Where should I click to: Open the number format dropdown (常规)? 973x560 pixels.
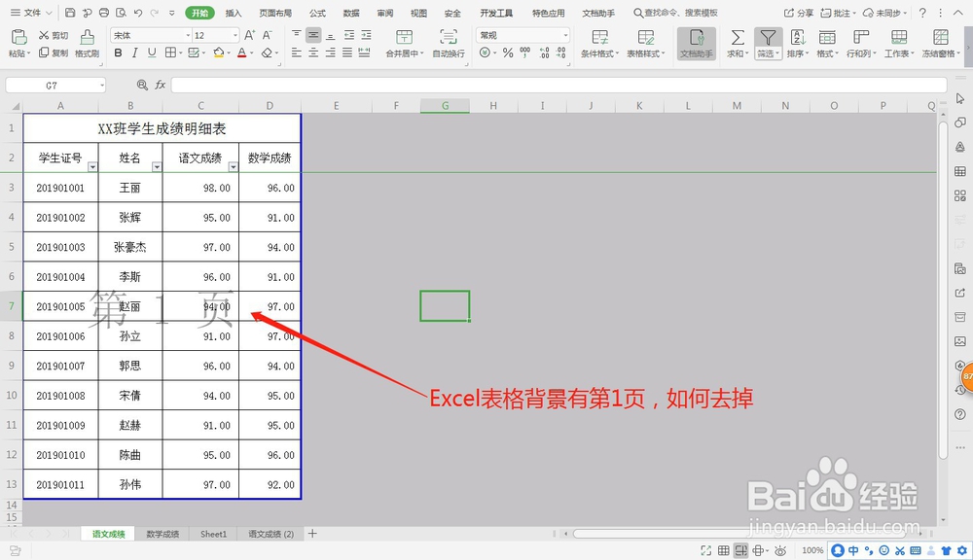[565, 35]
